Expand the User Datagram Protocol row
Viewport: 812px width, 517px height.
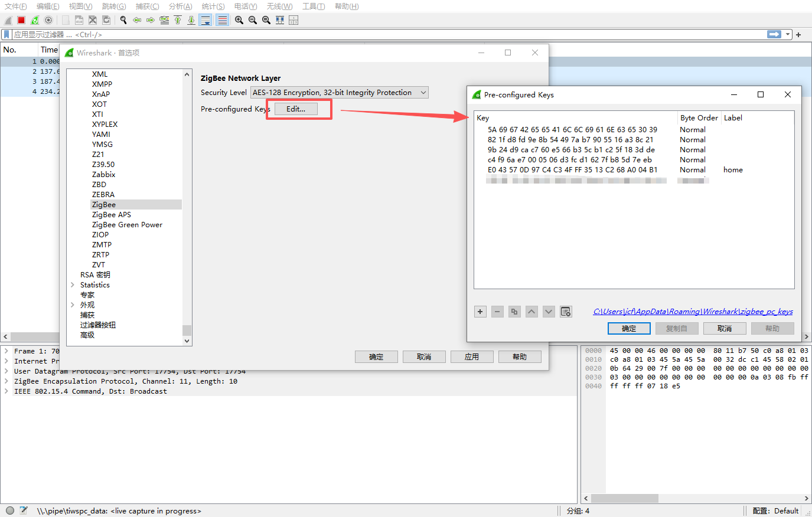pos(6,371)
